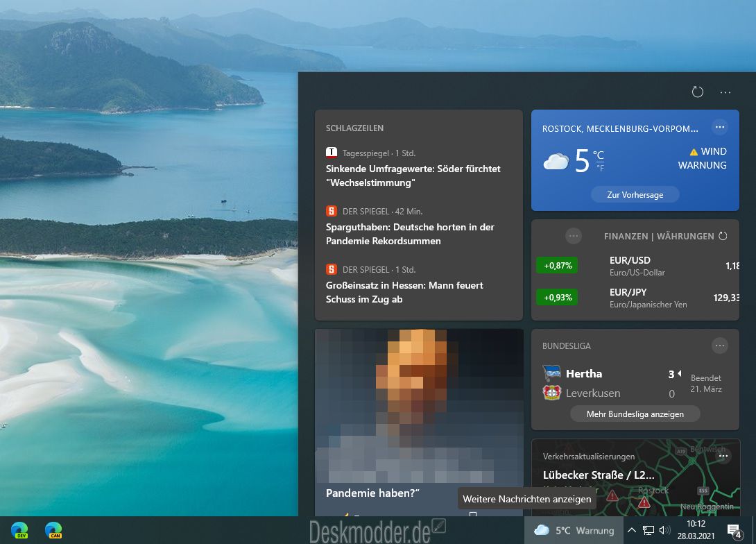This screenshot has width=756, height=544.
Task: Click the 5°C Warnung taskbar weather widget
Action: pyautogui.click(x=574, y=531)
